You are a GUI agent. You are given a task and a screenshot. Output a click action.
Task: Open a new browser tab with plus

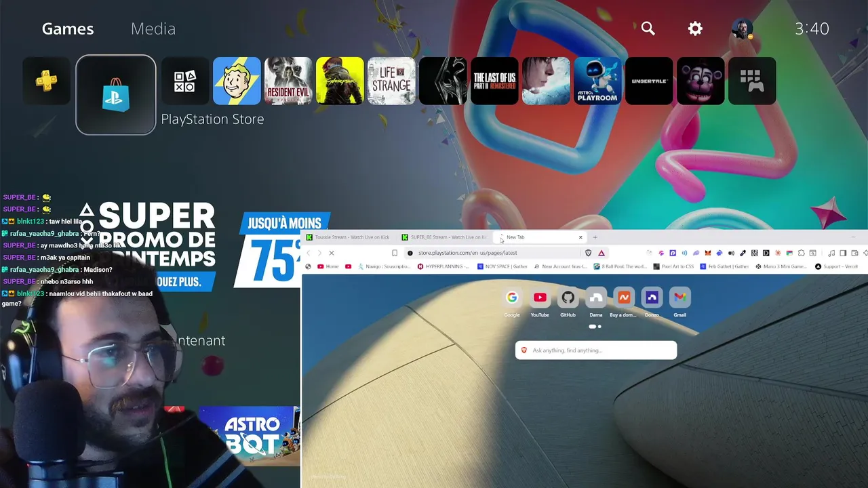pos(595,237)
